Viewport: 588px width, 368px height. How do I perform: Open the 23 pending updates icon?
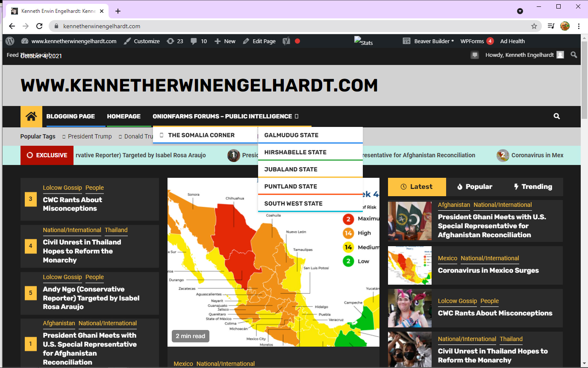[x=175, y=41]
